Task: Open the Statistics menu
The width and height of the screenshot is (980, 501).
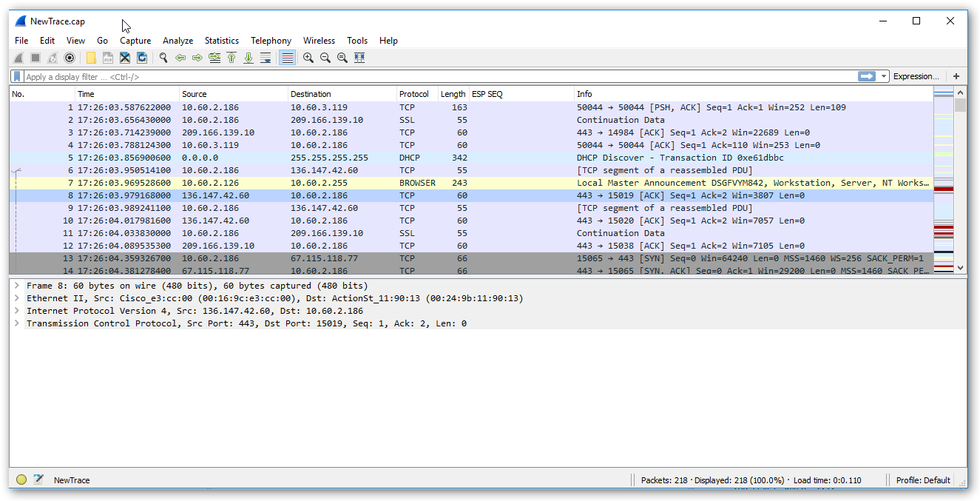Action: tap(222, 41)
